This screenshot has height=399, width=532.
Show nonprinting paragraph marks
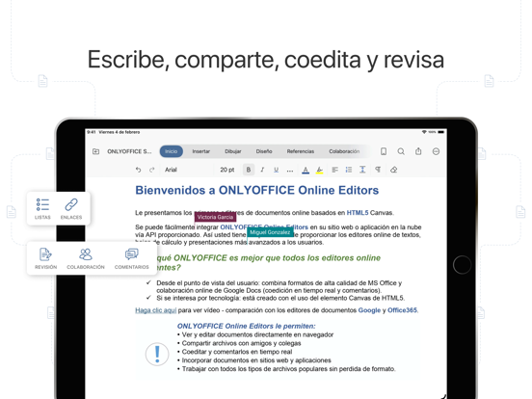tap(378, 170)
